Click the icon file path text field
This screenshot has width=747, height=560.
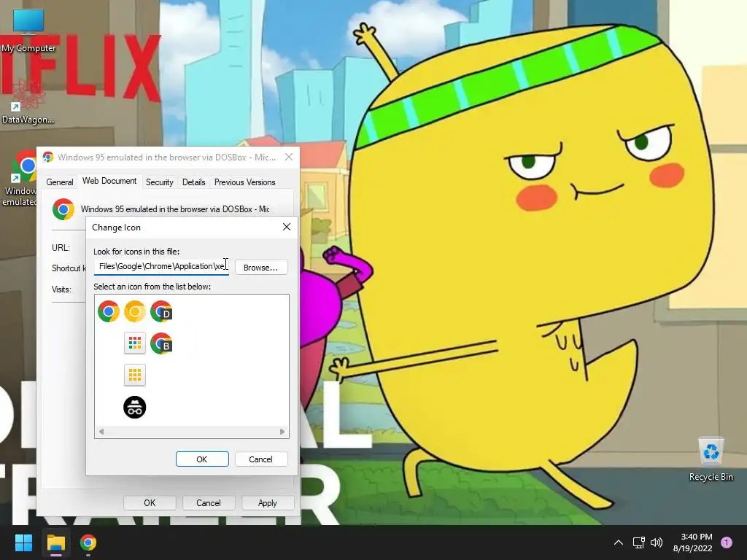click(161, 267)
